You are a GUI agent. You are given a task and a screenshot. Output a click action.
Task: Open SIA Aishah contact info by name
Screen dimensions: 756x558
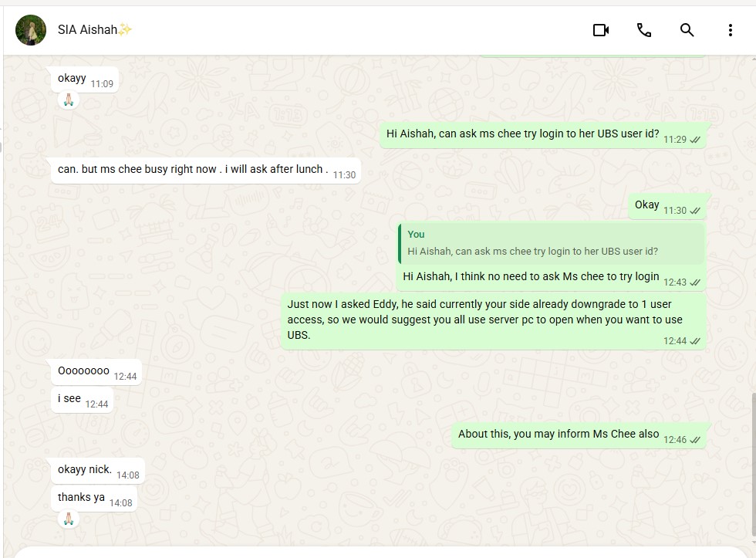pyautogui.click(x=87, y=30)
